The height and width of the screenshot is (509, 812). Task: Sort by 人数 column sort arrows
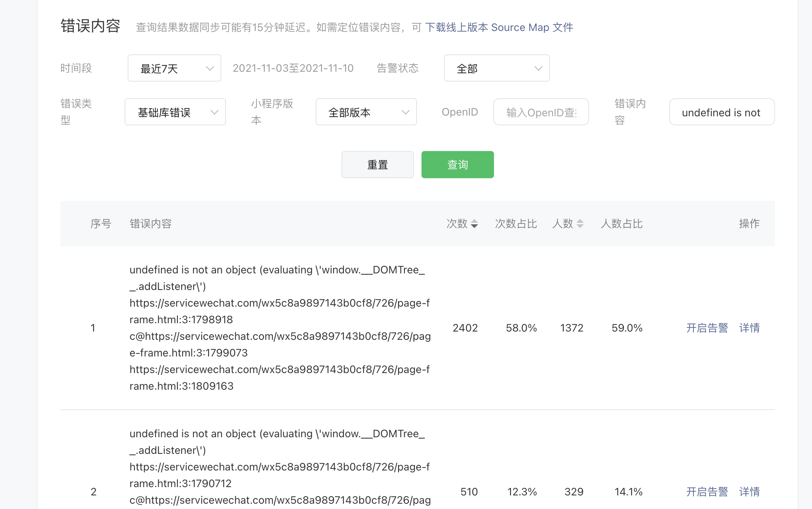[x=580, y=224]
